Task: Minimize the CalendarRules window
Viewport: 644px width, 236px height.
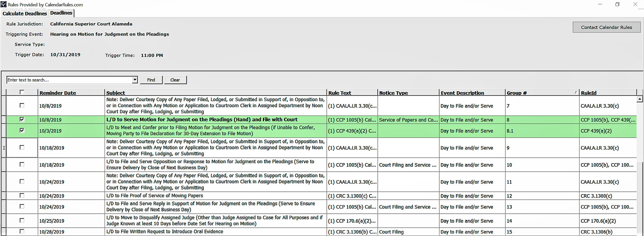Action: [600, 4]
